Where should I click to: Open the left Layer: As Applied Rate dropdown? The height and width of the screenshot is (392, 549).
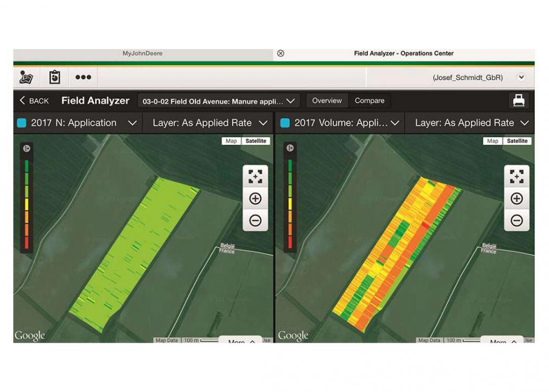click(x=209, y=123)
